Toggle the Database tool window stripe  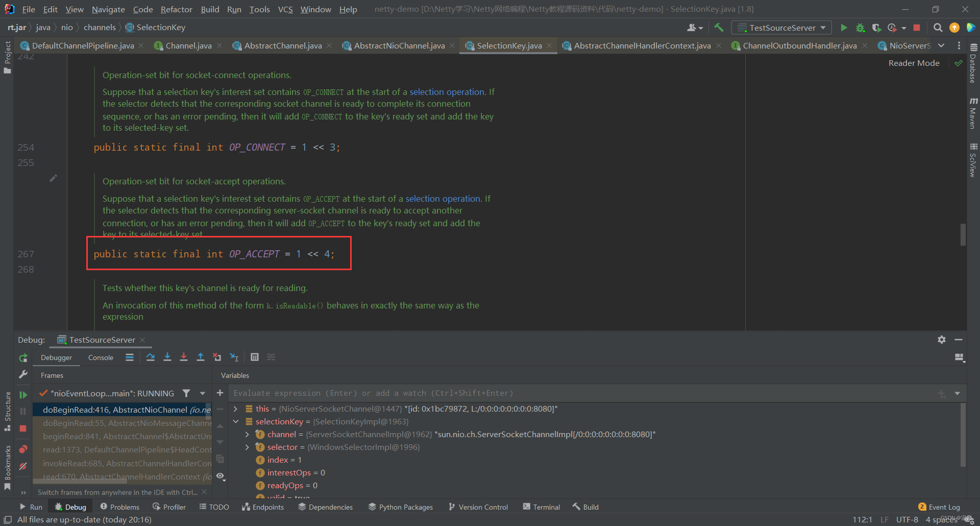pos(973,63)
